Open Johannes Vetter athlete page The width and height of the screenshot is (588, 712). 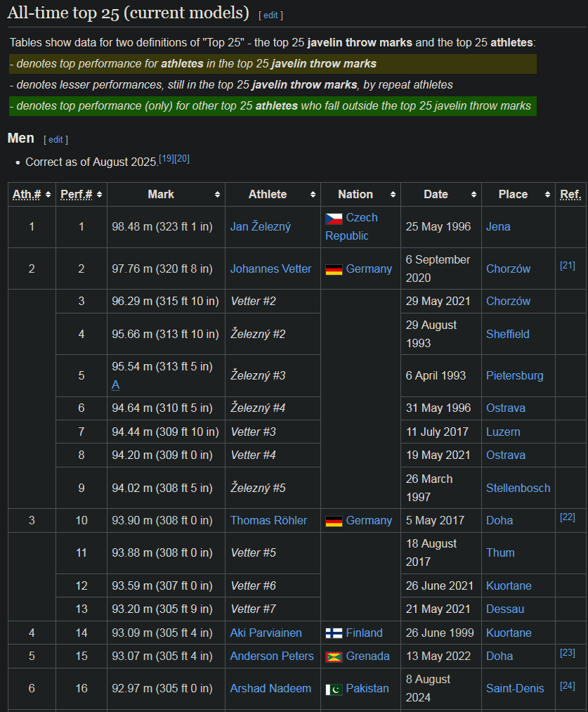pos(270,268)
